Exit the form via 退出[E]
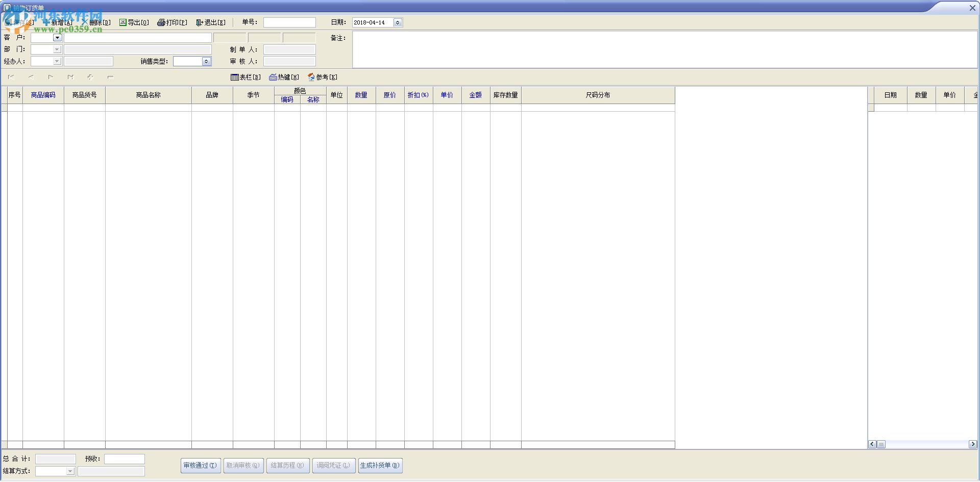The width and height of the screenshot is (980, 482). pos(210,22)
